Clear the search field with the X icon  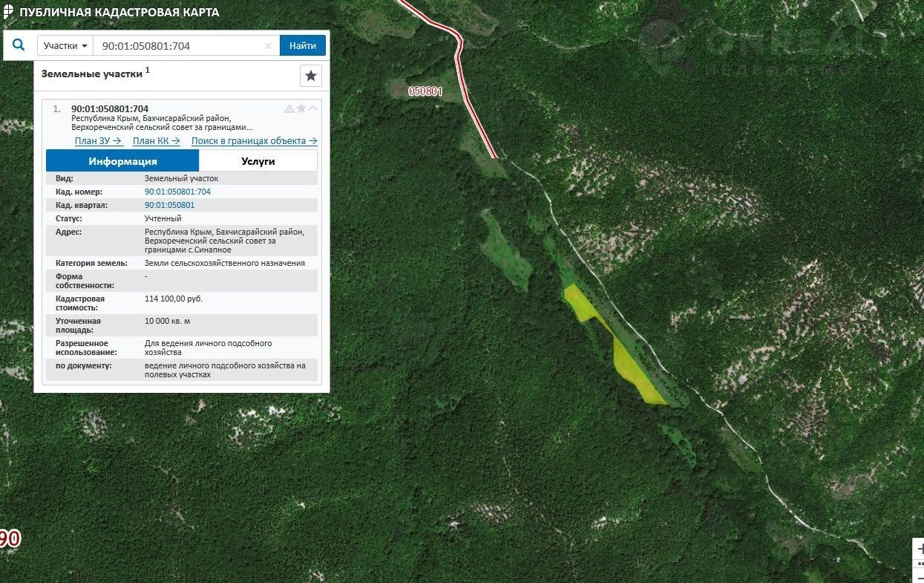(268, 46)
